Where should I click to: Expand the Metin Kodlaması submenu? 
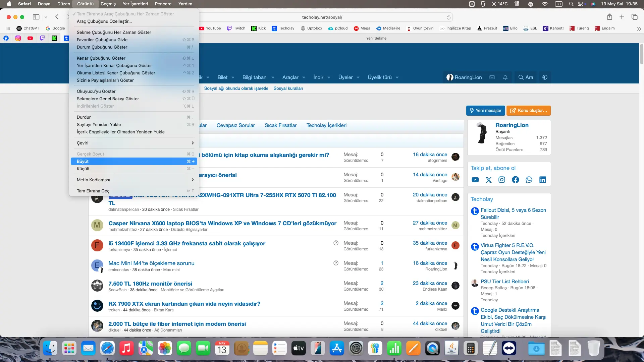(x=134, y=180)
